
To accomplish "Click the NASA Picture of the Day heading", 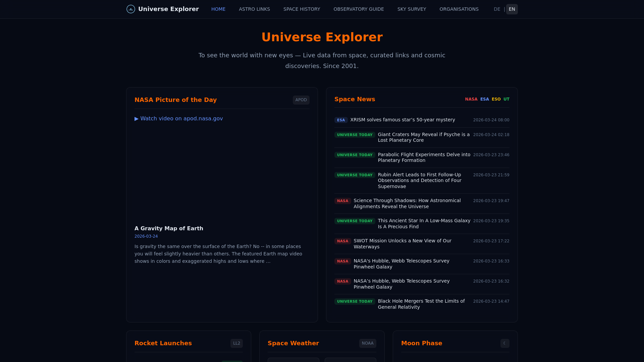I will pos(175,100).
